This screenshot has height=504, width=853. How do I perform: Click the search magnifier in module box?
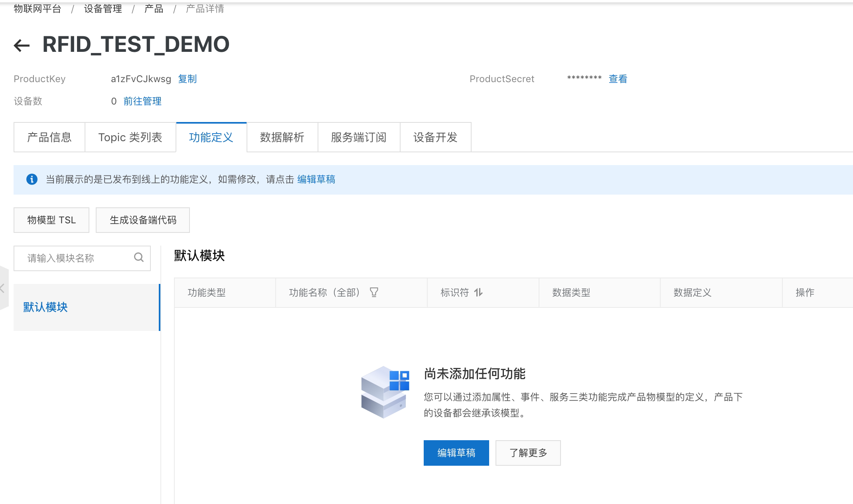[138, 258]
